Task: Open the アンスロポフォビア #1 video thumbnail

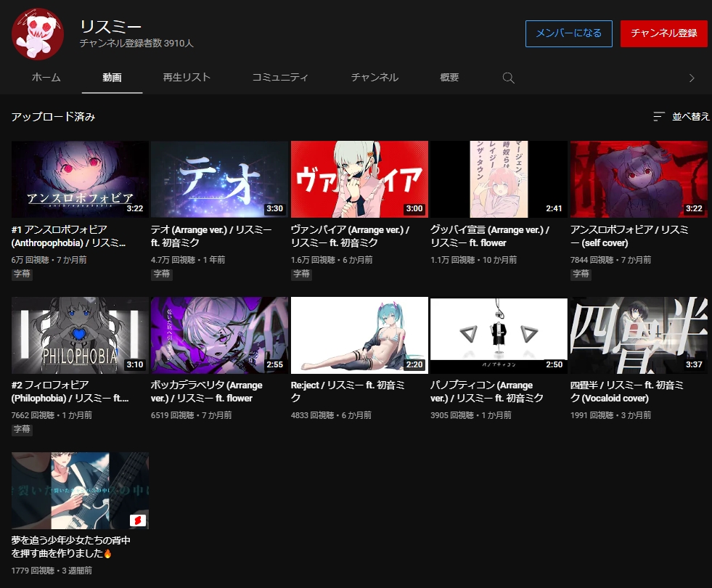Action: click(x=80, y=179)
